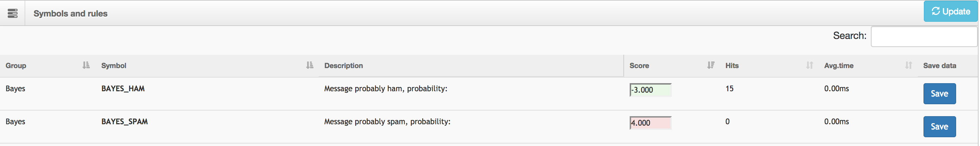Sort rows using the Hits sort icon
980x146 pixels.
pos(809,65)
